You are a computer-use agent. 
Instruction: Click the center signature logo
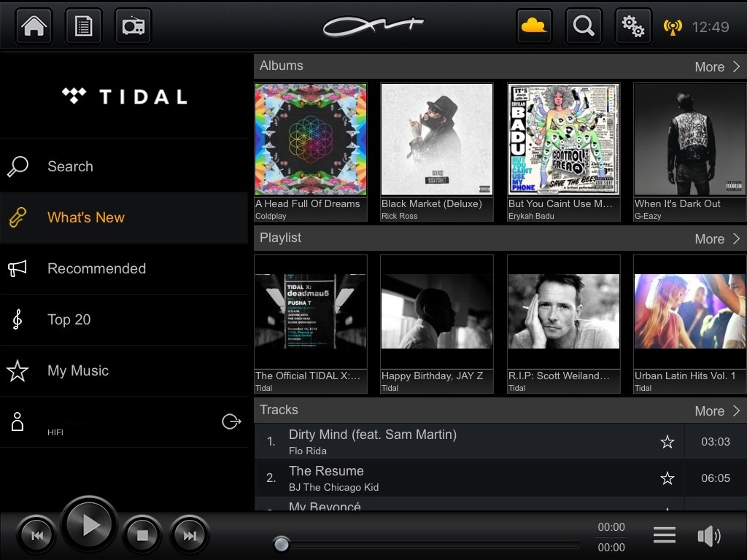click(x=373, y=26)
